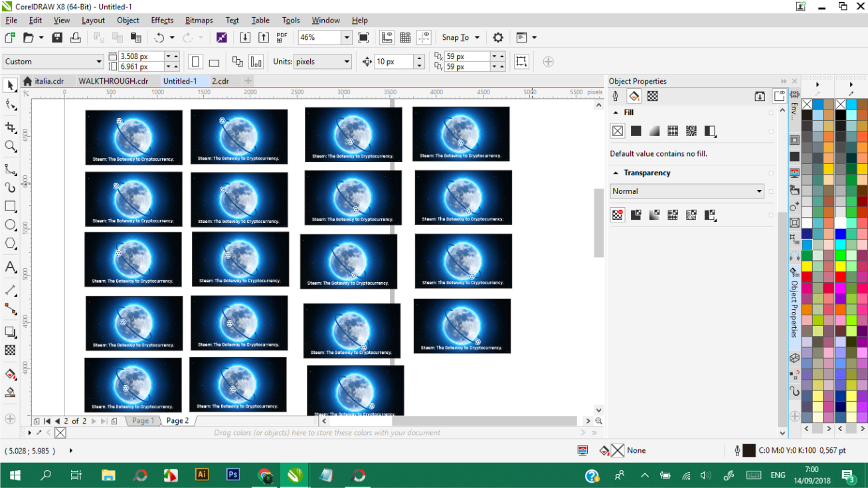The height and width of the screenshot is (488, 868).
Task: Open Adobe Illustrator from the taskbar
Action: pyautogui.click(x=202, y=475)
